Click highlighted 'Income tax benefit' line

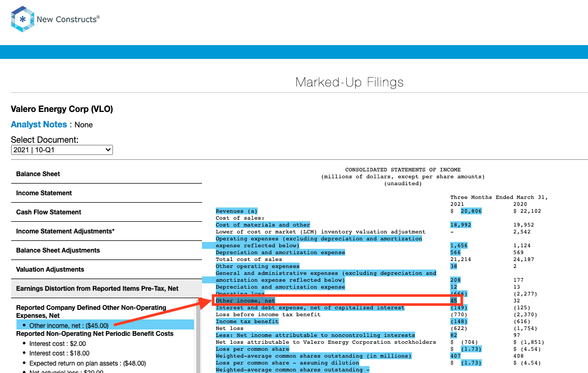point(247,322)
